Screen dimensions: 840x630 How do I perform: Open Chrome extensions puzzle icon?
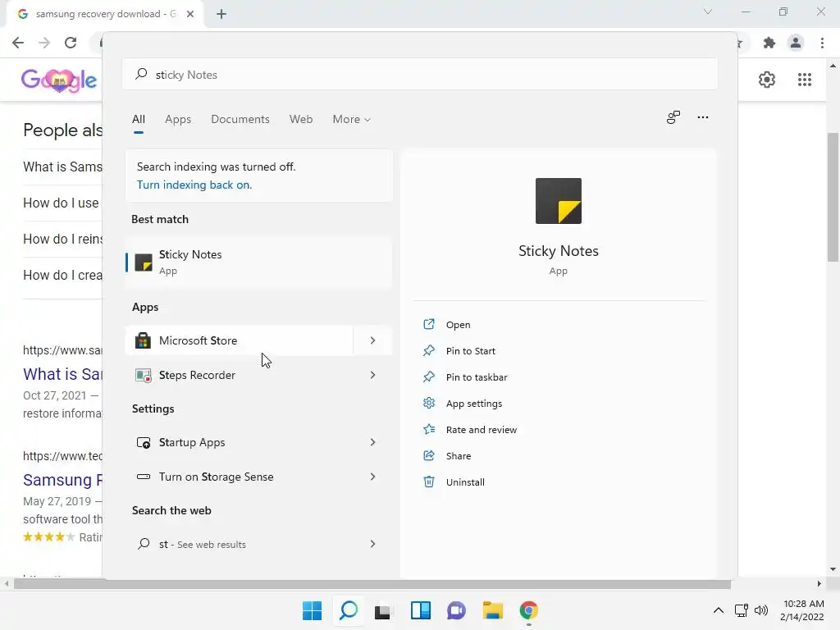pyautogui.click(x=769, y=43)
